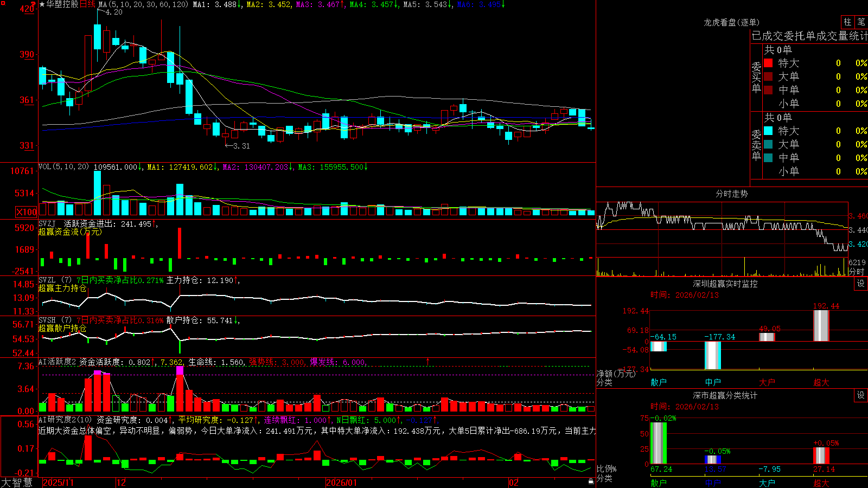Click 中户 category in 实时监控 chart
868x488 pixels.
tap(713, 382)
